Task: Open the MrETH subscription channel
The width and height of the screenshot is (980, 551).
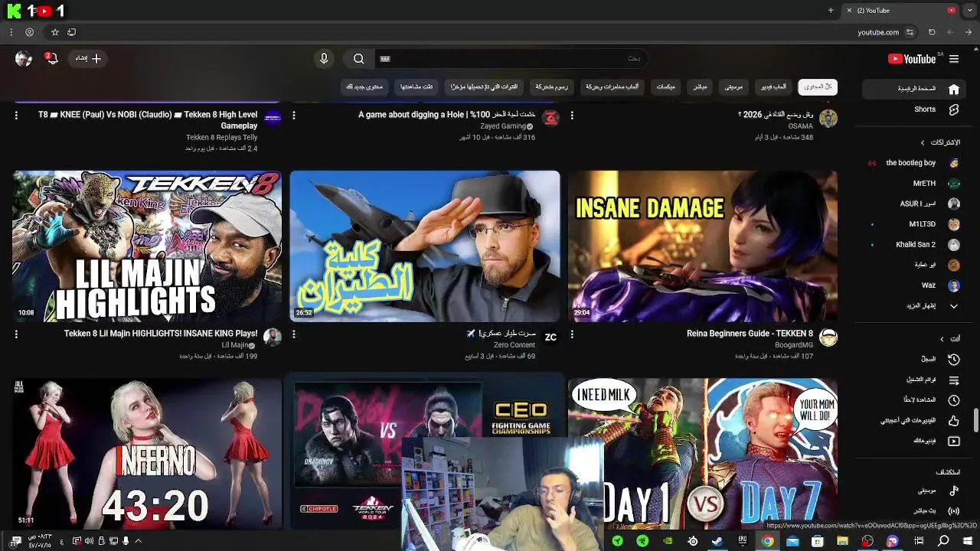Action: click(924, 184)
